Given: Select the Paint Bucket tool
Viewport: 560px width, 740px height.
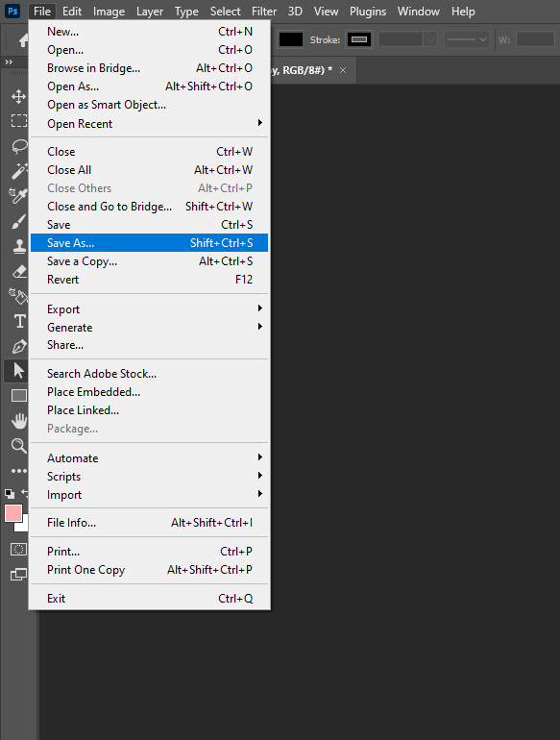Looking at the screenshot, I should coord(19,296).
